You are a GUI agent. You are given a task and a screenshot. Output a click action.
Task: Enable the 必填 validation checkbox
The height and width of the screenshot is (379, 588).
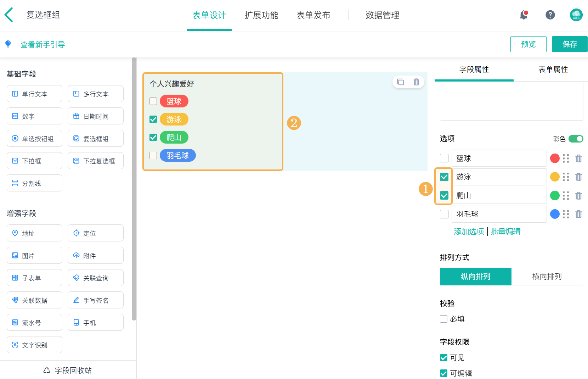coord(443,319)
